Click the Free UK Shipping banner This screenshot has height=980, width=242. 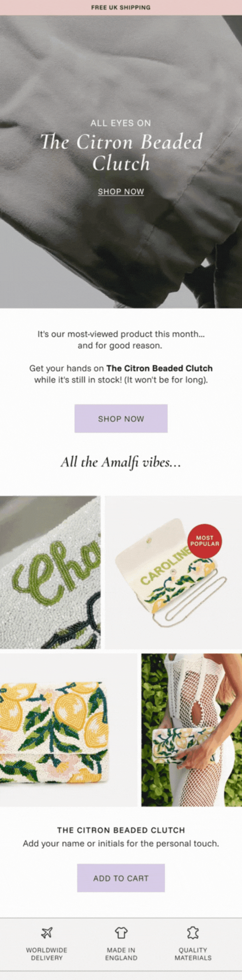click(121, 7)
